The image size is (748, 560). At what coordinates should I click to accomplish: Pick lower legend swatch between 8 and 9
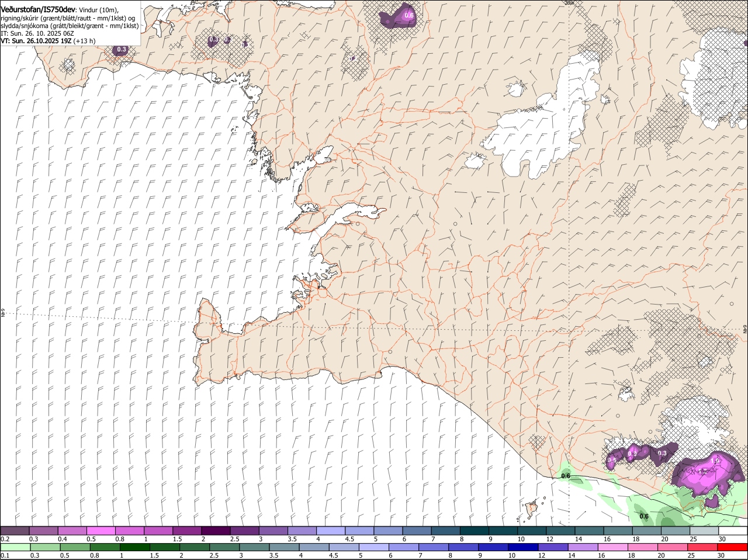coord(463,547)
